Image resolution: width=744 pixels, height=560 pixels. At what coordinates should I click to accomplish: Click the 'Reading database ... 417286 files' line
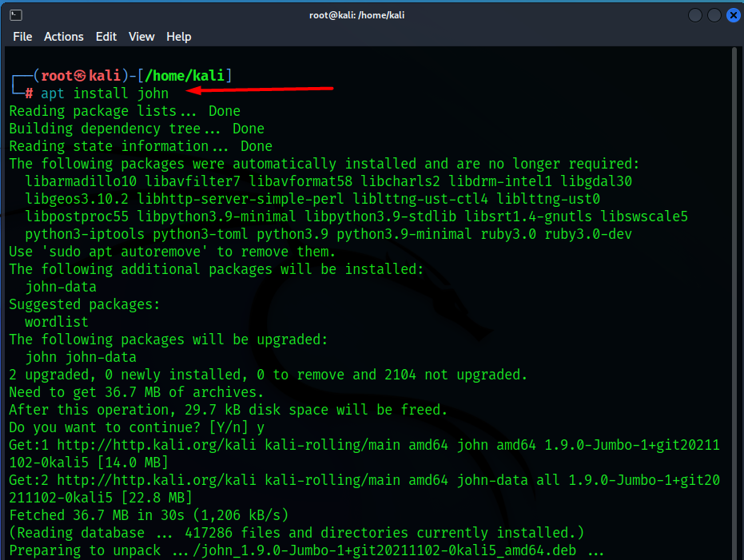[x=296, y=533]
